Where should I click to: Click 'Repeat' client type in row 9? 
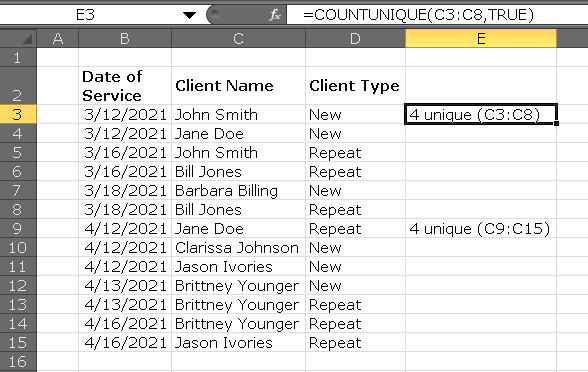tap(356, 229)
